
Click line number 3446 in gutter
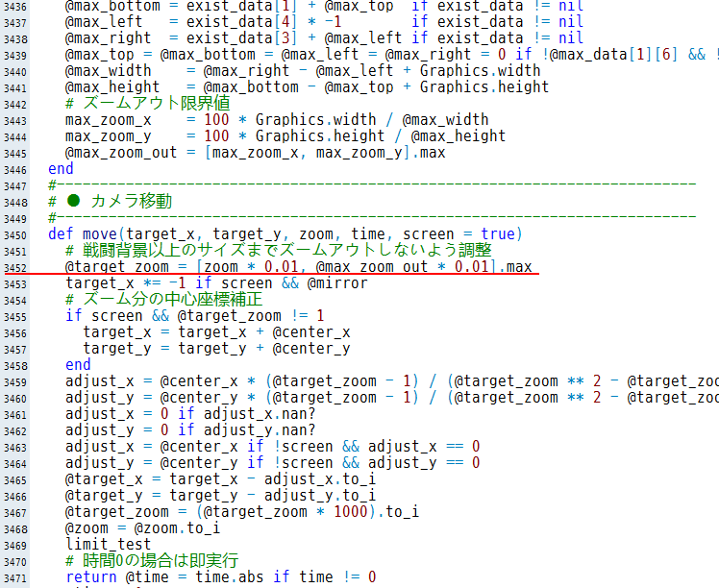15,170
